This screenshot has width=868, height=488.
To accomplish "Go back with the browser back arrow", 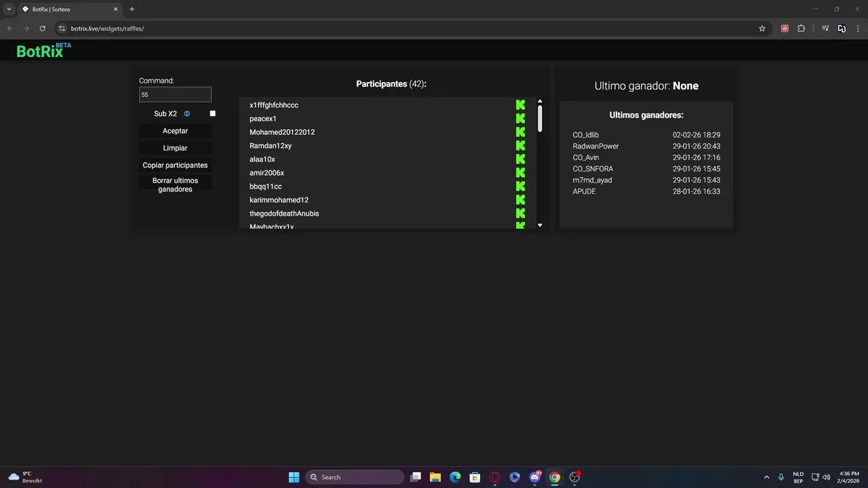I will (x=9, y=28).
